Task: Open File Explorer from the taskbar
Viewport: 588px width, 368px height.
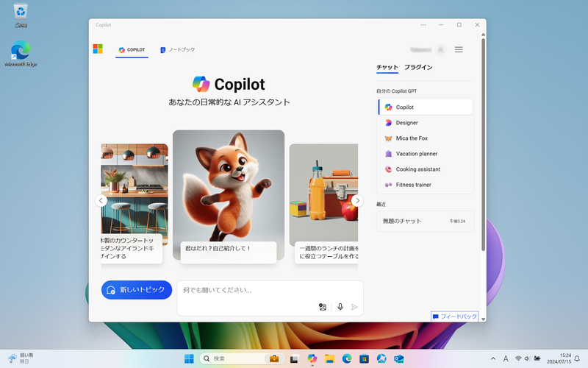Action: coord(329,358)
